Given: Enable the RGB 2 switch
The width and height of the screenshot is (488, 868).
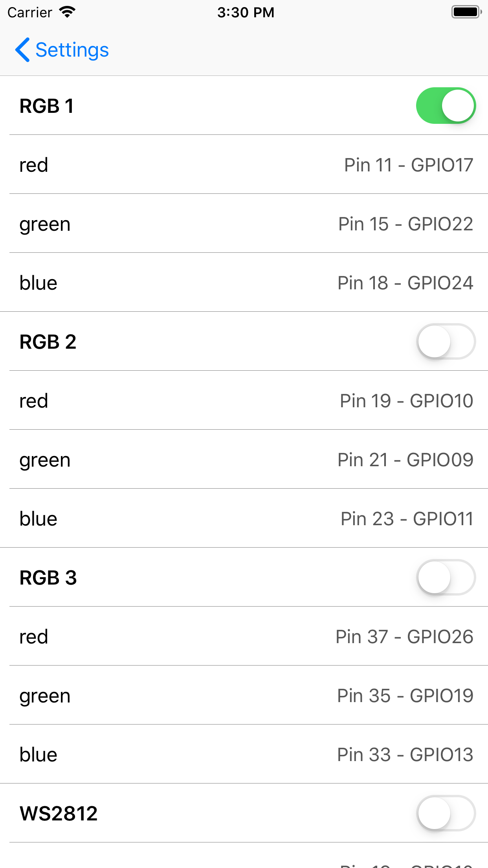Looking at the screenshot, I should 447,341.
